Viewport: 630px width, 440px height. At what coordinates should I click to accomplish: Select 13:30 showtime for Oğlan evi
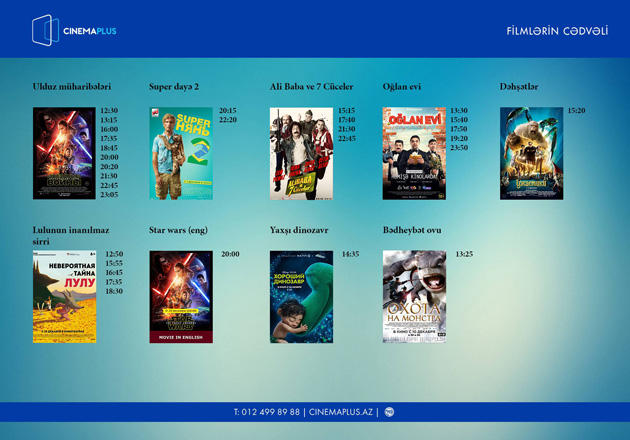458,111
